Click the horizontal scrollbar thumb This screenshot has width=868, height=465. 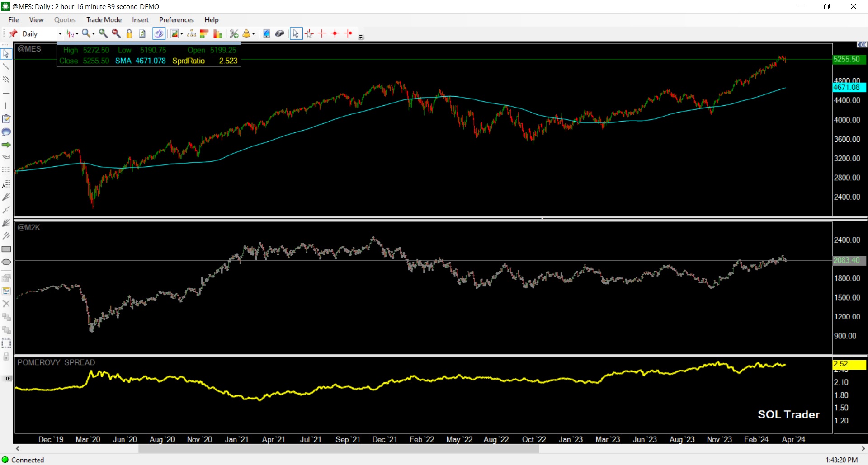(x=339, y=449)
